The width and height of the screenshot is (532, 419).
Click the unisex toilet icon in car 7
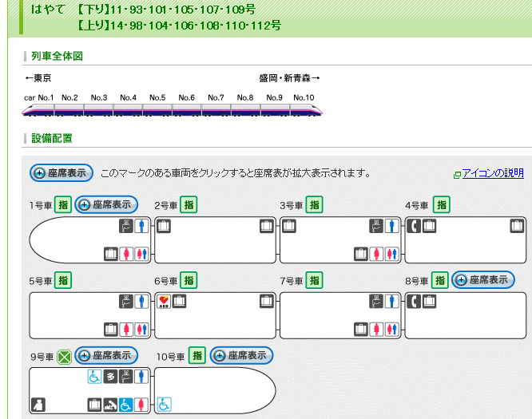click(x=391, y=329)
